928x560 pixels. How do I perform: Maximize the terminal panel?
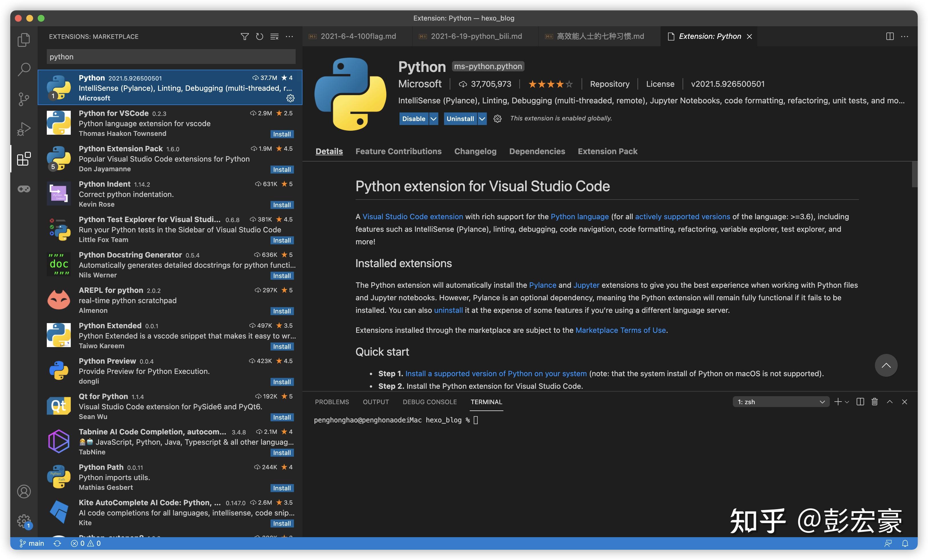point(889,402)
